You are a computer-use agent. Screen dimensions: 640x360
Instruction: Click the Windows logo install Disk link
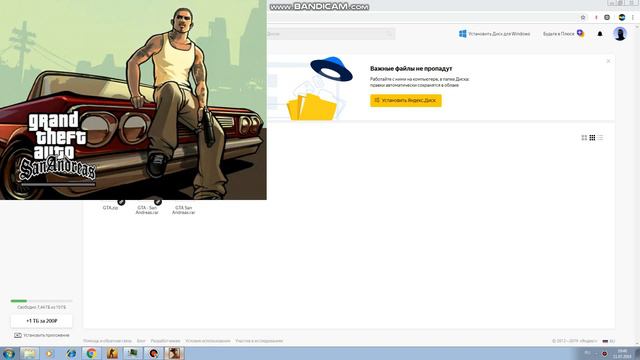click(x=494, y=34)
